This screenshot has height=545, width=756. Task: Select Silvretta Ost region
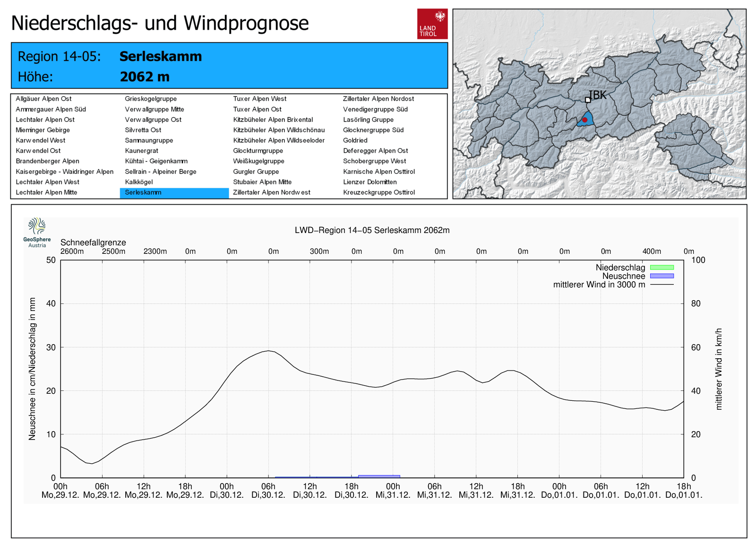143,130
